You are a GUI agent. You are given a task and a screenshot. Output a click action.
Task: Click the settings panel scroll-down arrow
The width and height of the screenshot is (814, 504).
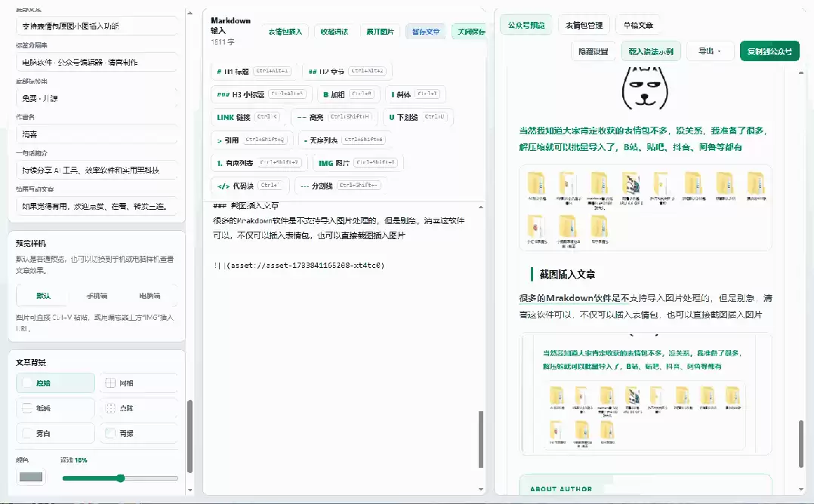pos(190,490)
